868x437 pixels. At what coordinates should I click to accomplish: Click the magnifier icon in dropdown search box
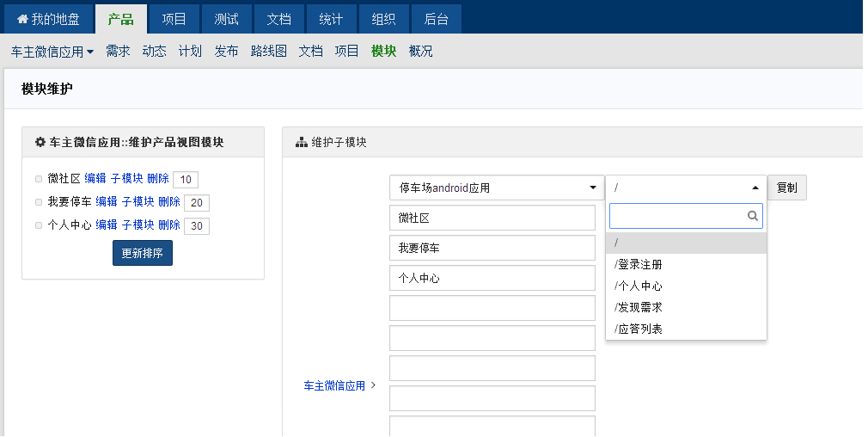pyautogui.click(x=753, y=217)
